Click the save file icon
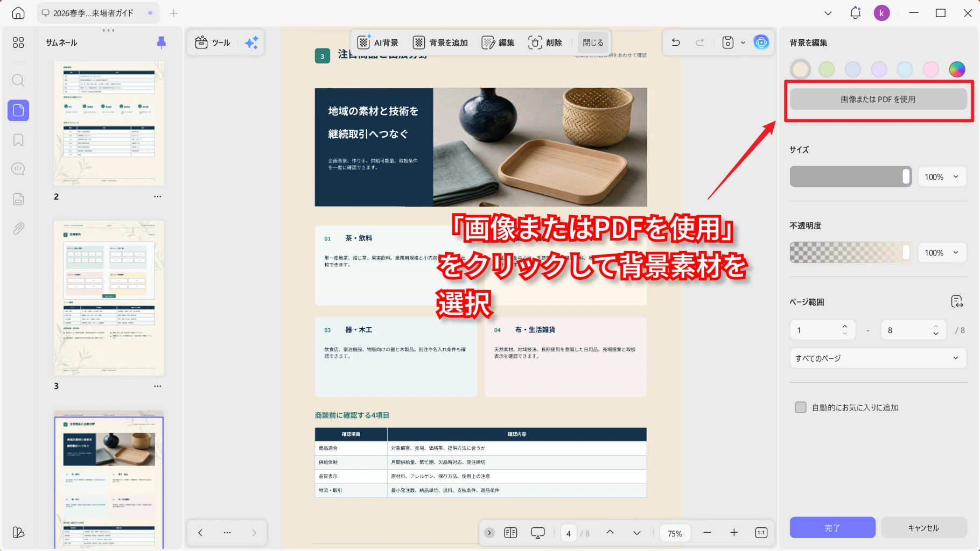The image size is (980, 551). (x=728, y=42)
